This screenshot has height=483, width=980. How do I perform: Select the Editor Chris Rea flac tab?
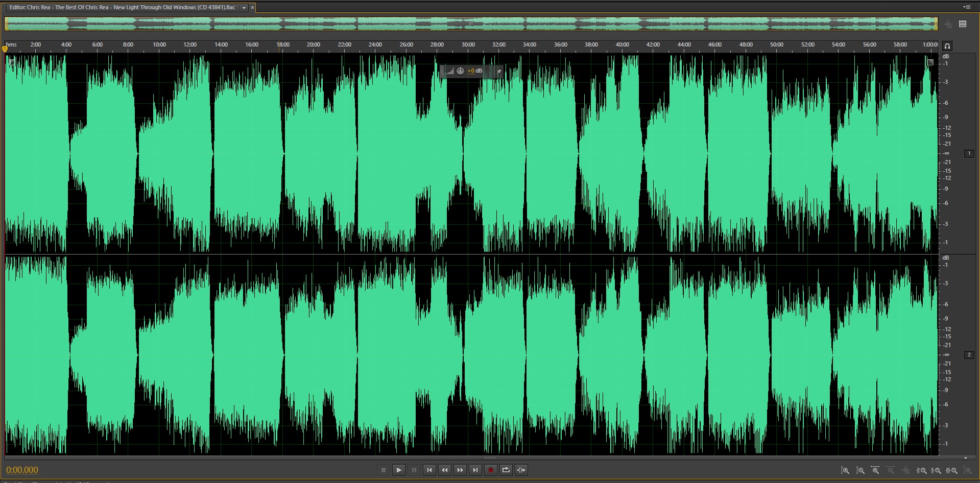[123, 8]
